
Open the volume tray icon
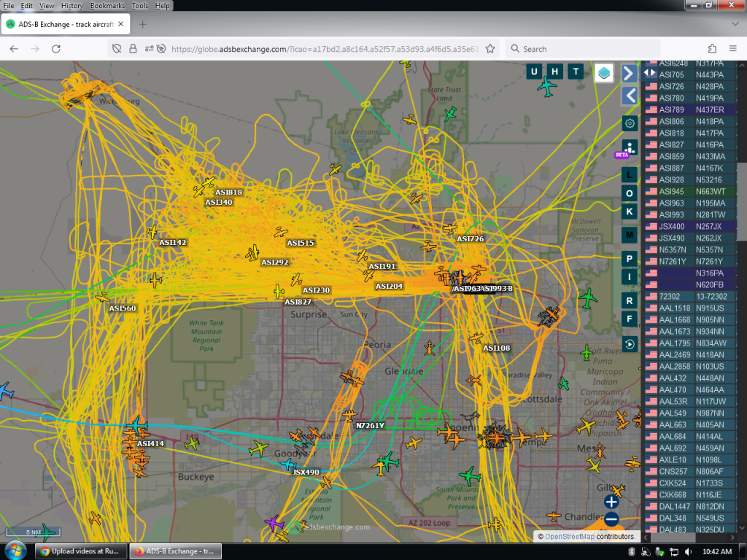click(x=689, y=551)
